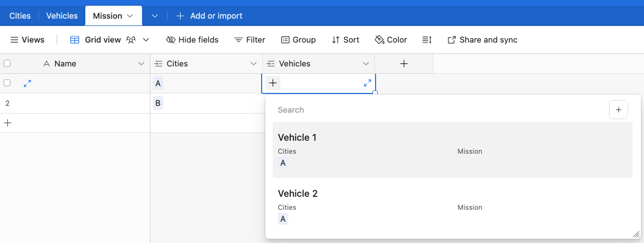The width and height of the screenshot is (644, 243).
Task: Open the Group options
Action: point(299,39)
